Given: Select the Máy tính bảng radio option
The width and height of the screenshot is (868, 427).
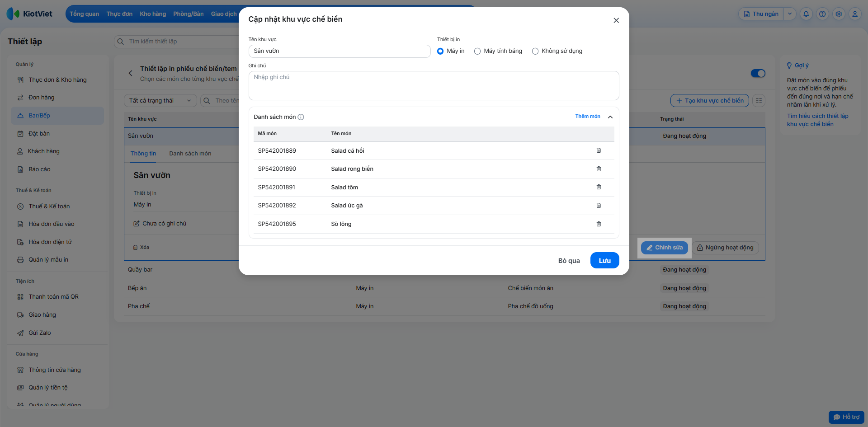Looking at the screenshot, I should [x=477, y=51].
